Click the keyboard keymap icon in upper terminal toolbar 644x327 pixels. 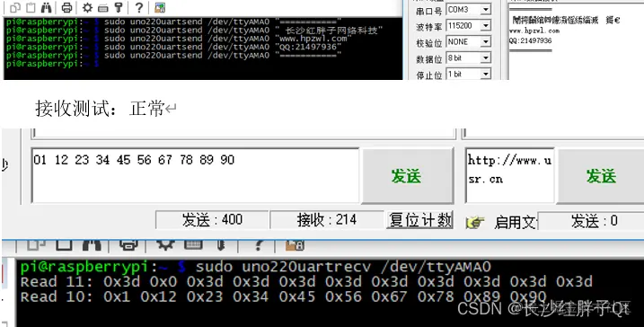pyautogui.click(x=103, y=7)
